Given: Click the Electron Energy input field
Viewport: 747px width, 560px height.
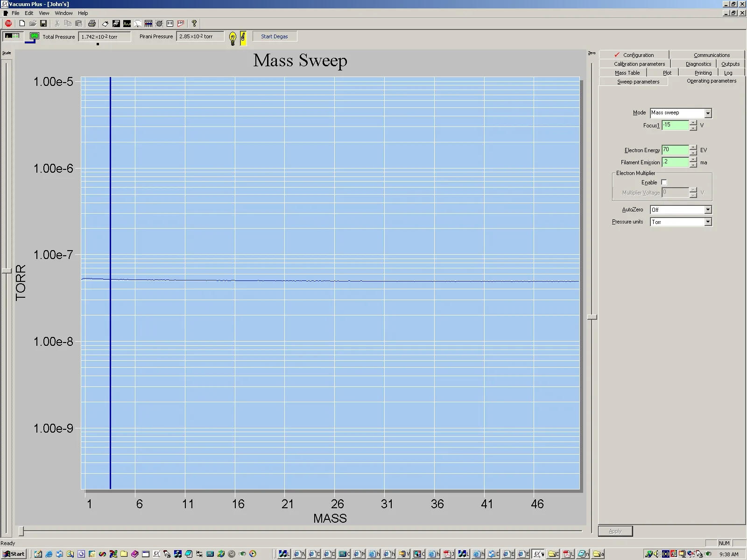Looking at the screenshot, I should (x=675, y=150).
